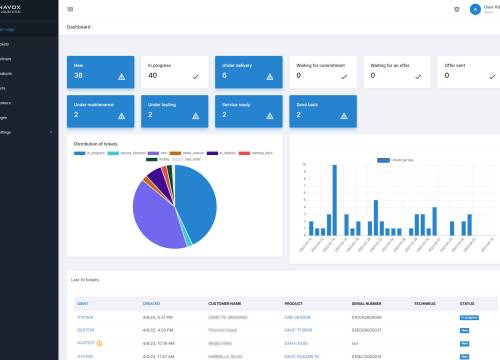Image resolution: width=500 pixels, height=360 pixels.
Task: Sort the table by the CREATED column
Action: [x=151, y=304]
